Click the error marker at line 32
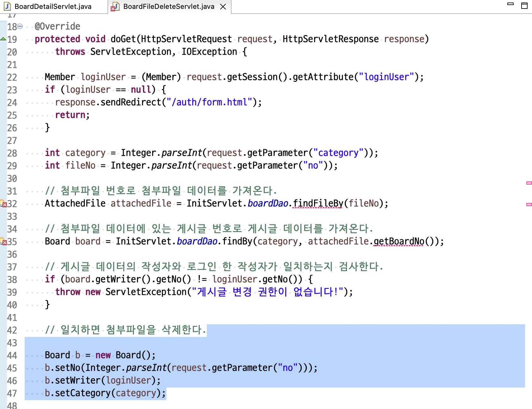Screen dimensions: 532x409 pyautogui.click(x=3, y=203)
